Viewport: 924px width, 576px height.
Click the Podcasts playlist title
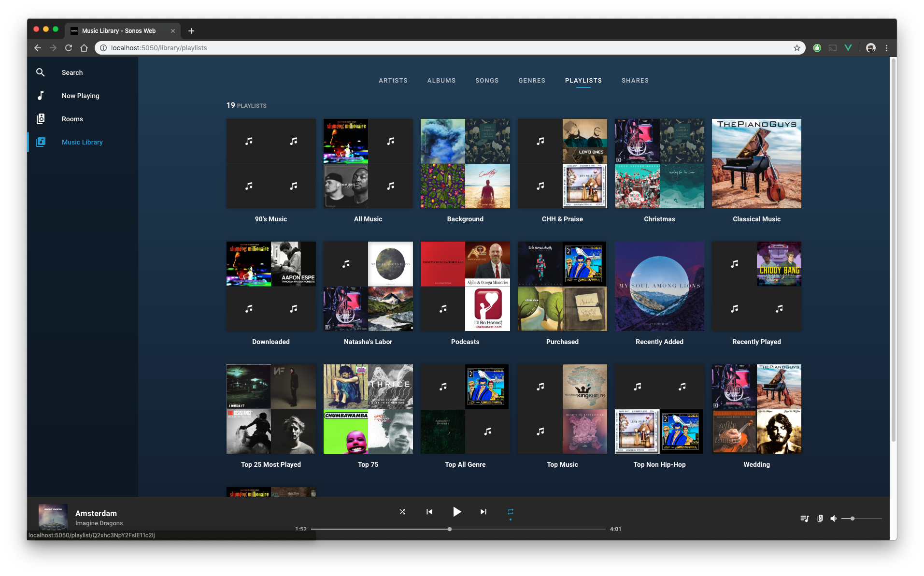465,342
